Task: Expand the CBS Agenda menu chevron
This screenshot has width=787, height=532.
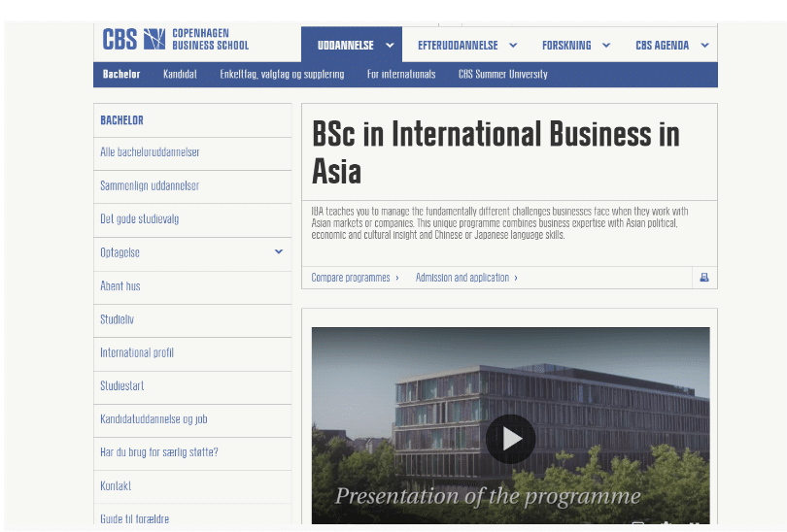Action: (704, 45)
